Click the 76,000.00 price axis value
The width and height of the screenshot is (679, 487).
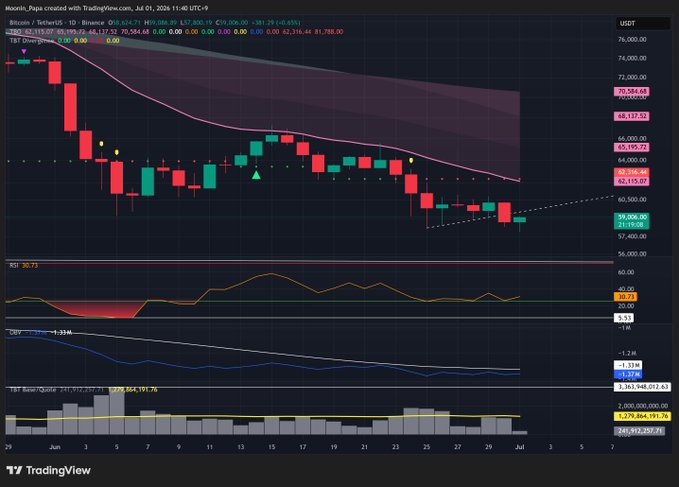(632, 39)
